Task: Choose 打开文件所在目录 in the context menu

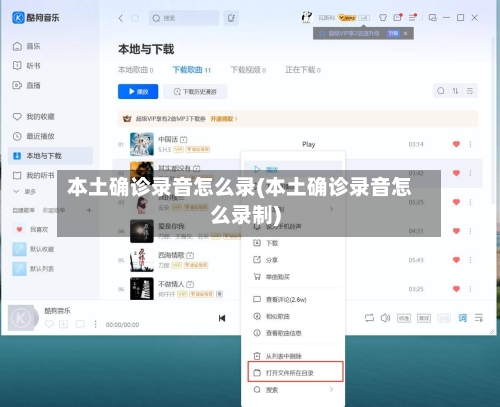Action: 295,372
